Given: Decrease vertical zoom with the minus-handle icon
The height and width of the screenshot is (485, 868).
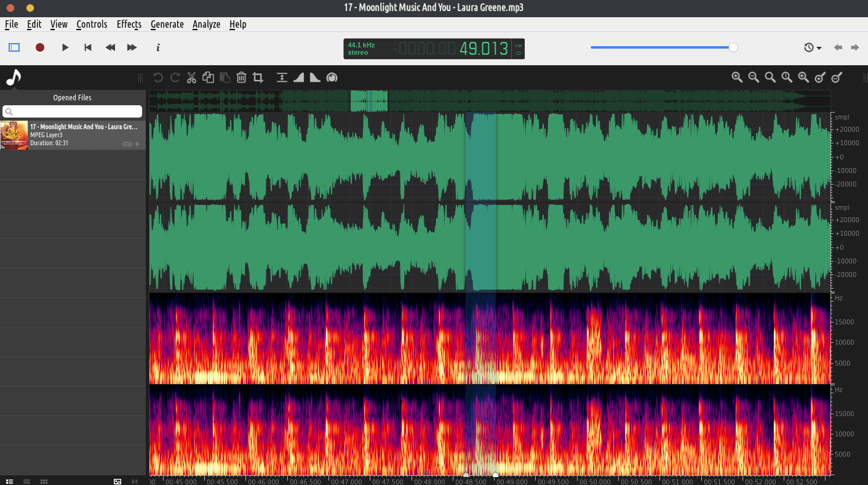Looking at the screenshot, I should 837,78.
